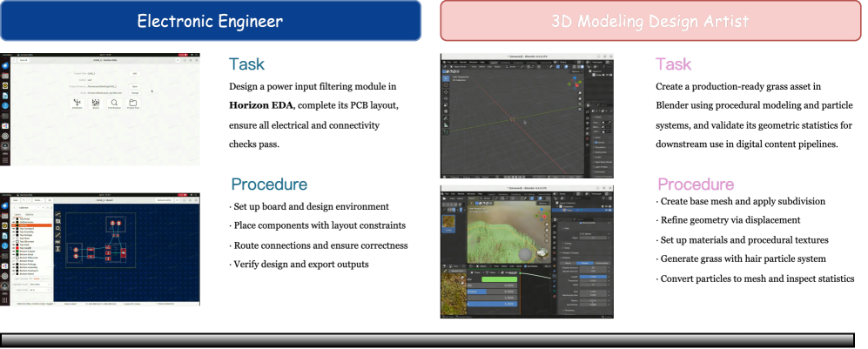
Task: Select the Move tool in empty Blender scene
Action: 446,92
